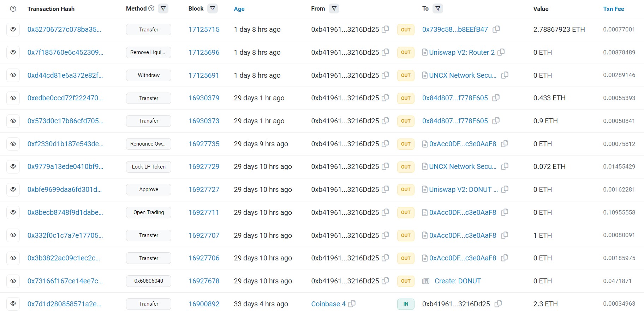
Task: Open block 17125715
Action: pos(204,29)
